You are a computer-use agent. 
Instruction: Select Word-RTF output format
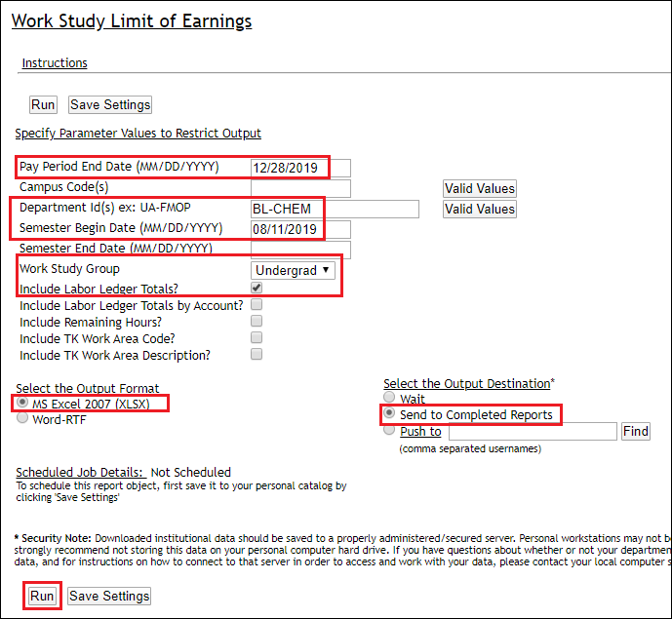pos(22,417)
